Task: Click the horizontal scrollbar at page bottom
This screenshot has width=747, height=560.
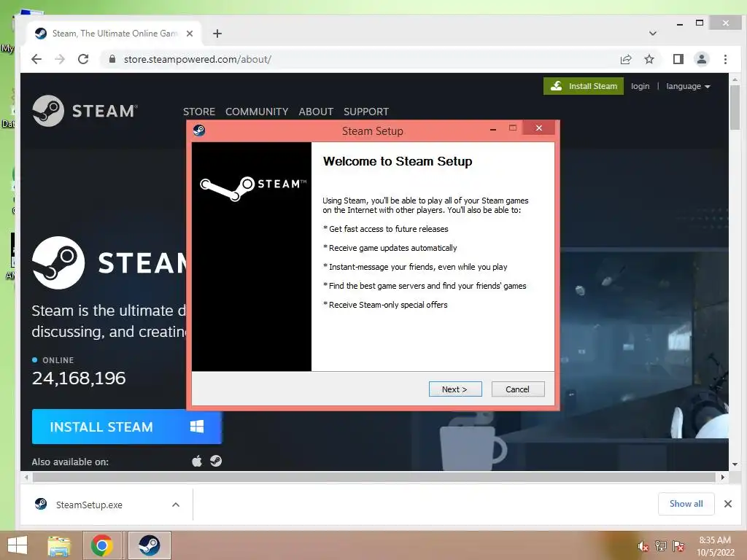Action: [x=374, y=477]
